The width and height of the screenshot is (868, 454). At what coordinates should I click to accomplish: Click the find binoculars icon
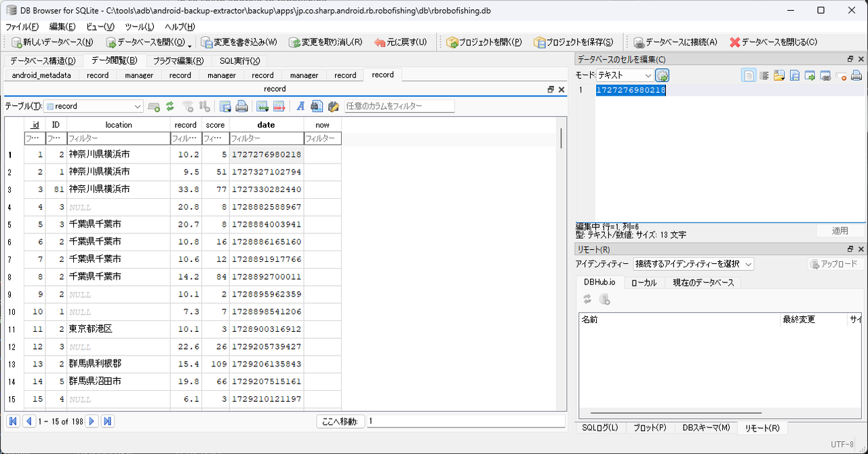(316, 107)
